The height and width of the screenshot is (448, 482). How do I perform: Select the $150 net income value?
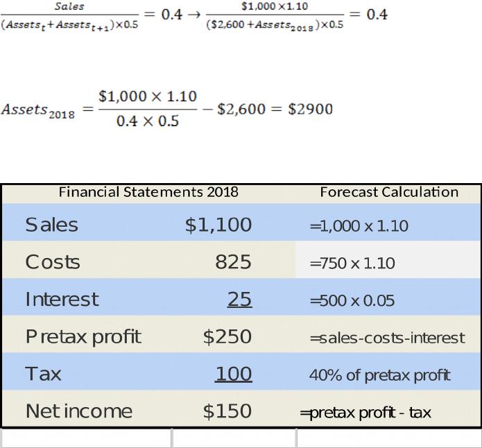coord(227,411)
